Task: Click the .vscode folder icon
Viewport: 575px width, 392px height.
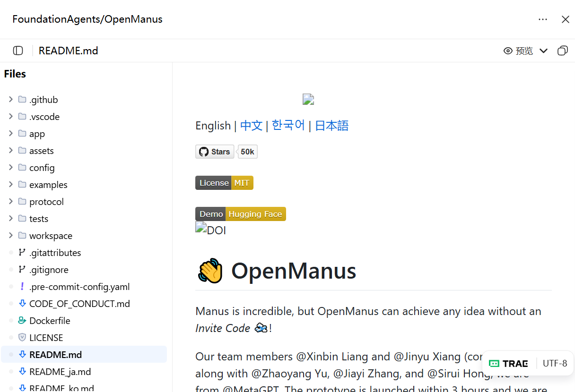Action: (x=22, y=116)
